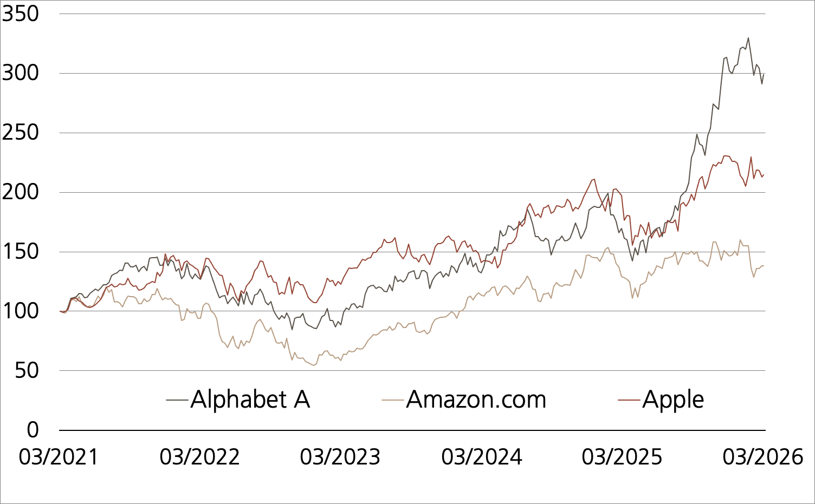Click the 03/2025 x-axis date label
This screenshot has height=504, width=815.
(622, 457)
